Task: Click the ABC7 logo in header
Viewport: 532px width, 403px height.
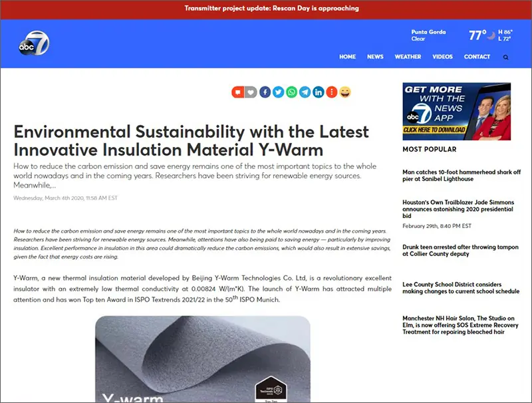Action: point(34,44)
